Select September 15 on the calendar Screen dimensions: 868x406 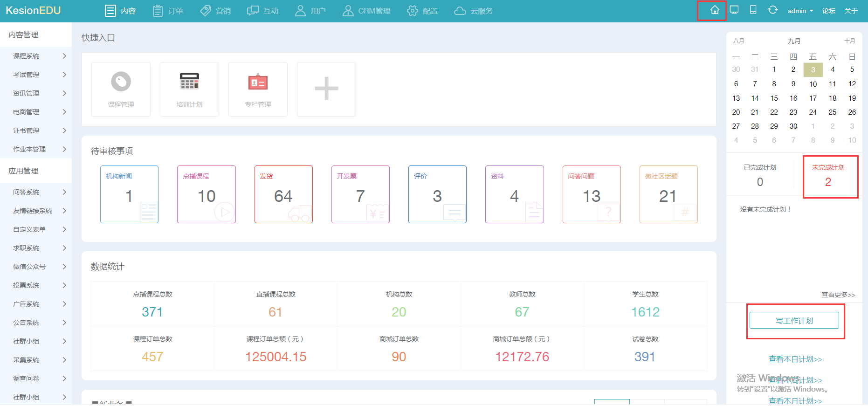point(774,98)
